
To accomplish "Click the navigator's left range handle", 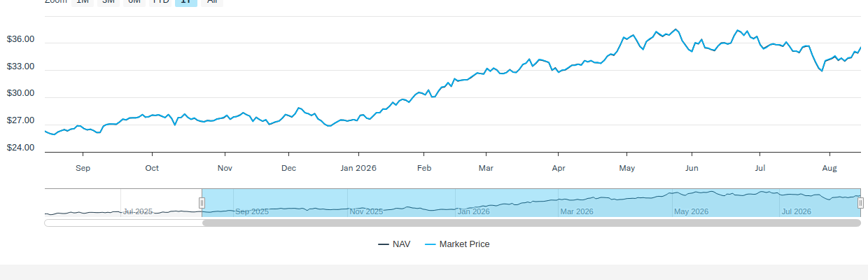I will pyautogui.click(x=202, y=203).
